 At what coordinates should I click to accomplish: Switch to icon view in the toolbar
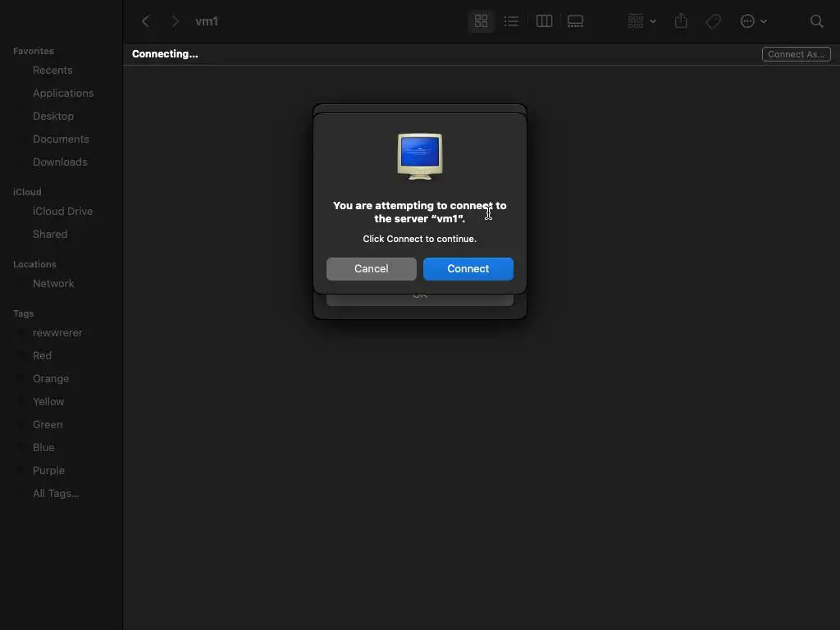(481, 21)
